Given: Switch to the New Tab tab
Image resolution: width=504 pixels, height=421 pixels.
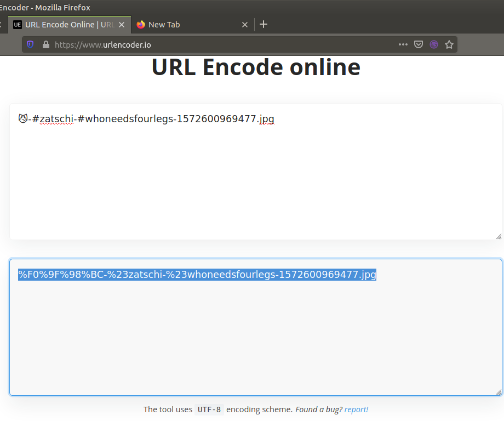Looking at the screenshot, I should [x=186, y=25].
